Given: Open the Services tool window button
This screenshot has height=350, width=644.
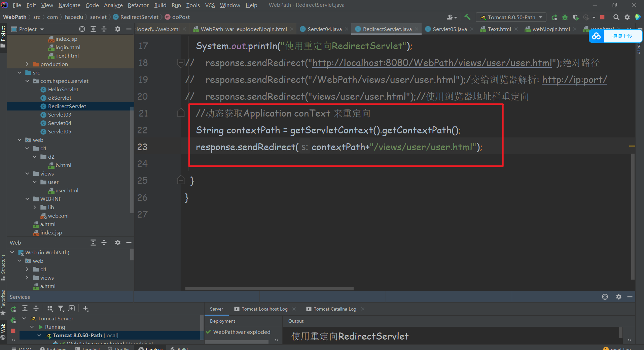Looking at the screenshot, I should (150, 348).
